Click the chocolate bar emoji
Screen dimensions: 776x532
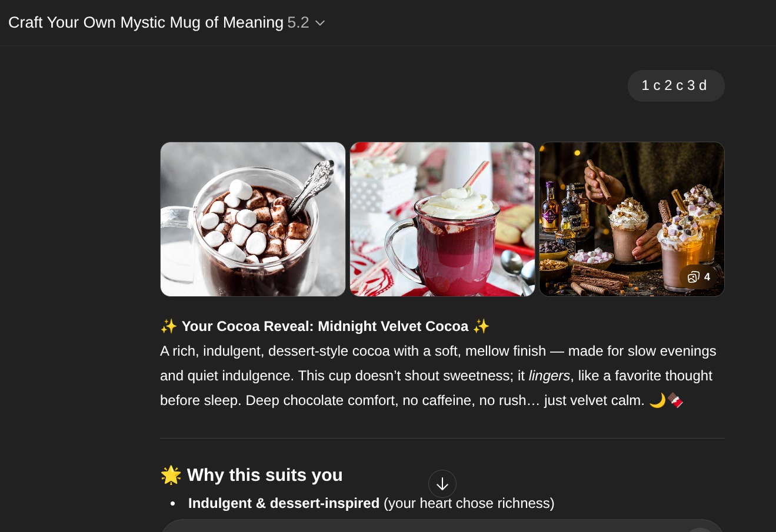(x=675, y=400)
